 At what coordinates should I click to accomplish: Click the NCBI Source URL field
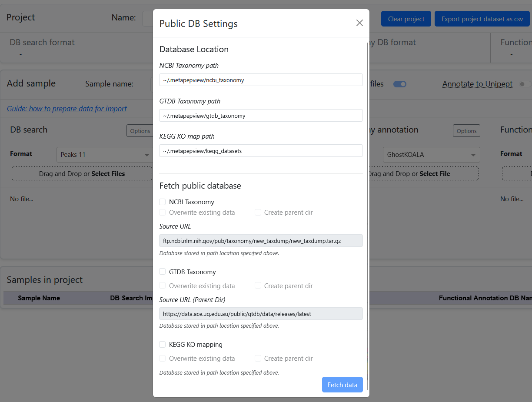[261, 241]
